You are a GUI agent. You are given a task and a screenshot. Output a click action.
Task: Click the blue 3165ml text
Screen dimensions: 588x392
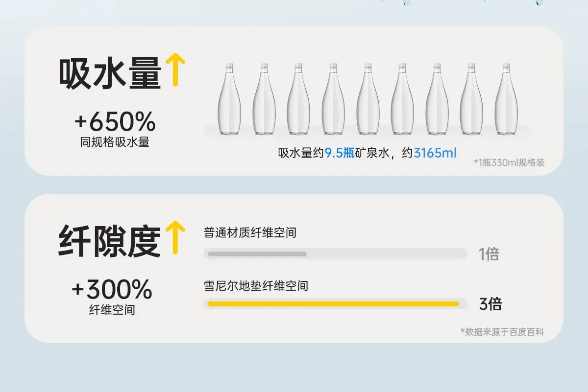tap(435, 153)
